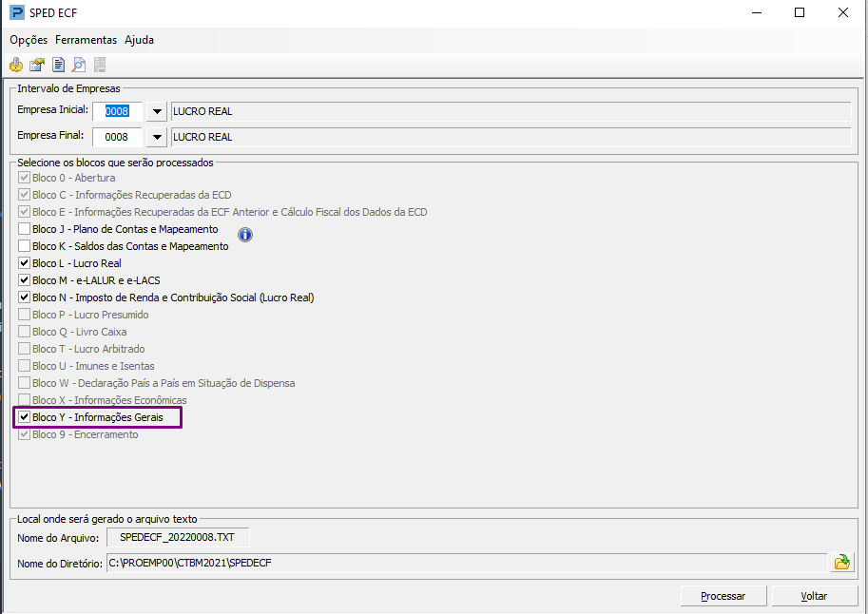Click the Processar button

click(723, 596)
